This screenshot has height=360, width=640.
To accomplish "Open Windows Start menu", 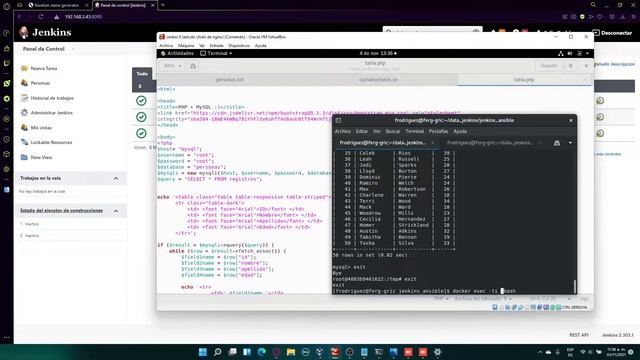I will (x=203, y=352).
